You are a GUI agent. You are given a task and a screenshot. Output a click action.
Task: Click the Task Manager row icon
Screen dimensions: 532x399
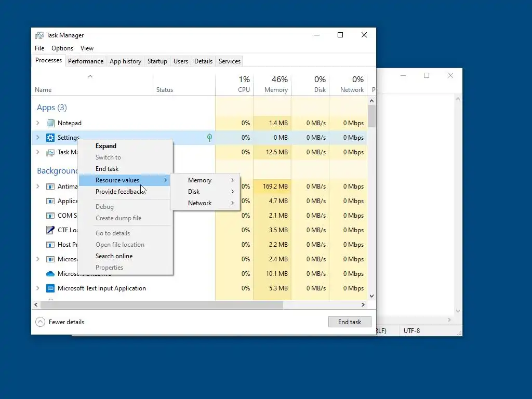point(50,152)
